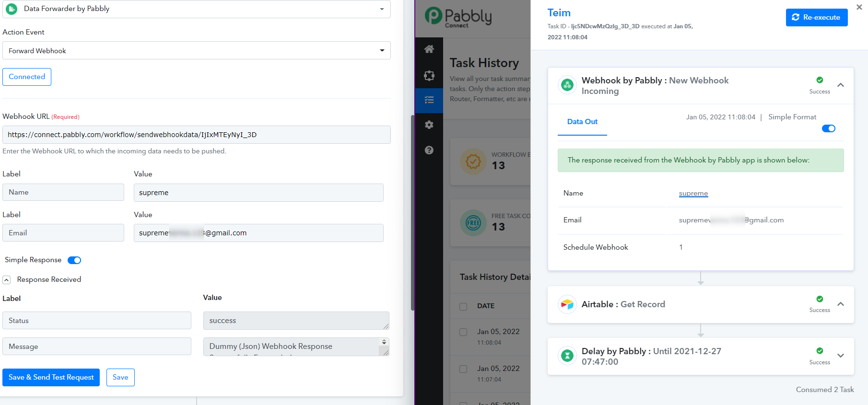
Task: Click the supreme value input field
Action: point(258,193)
